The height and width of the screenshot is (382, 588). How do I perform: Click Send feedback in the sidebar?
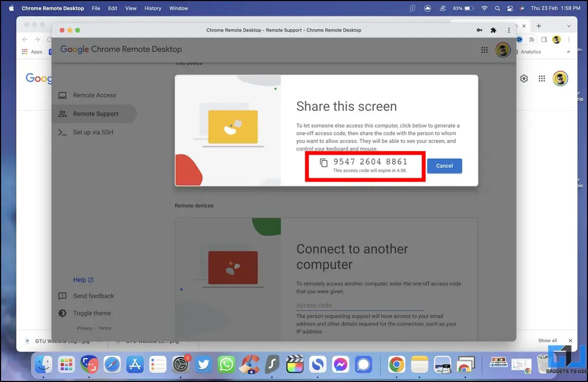[94, 296]
